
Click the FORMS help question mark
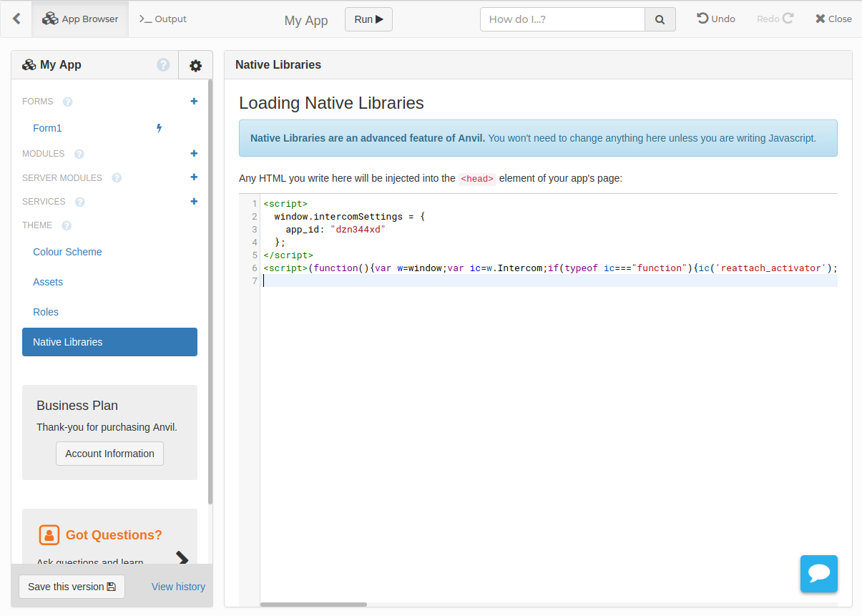tap(67, 101)
